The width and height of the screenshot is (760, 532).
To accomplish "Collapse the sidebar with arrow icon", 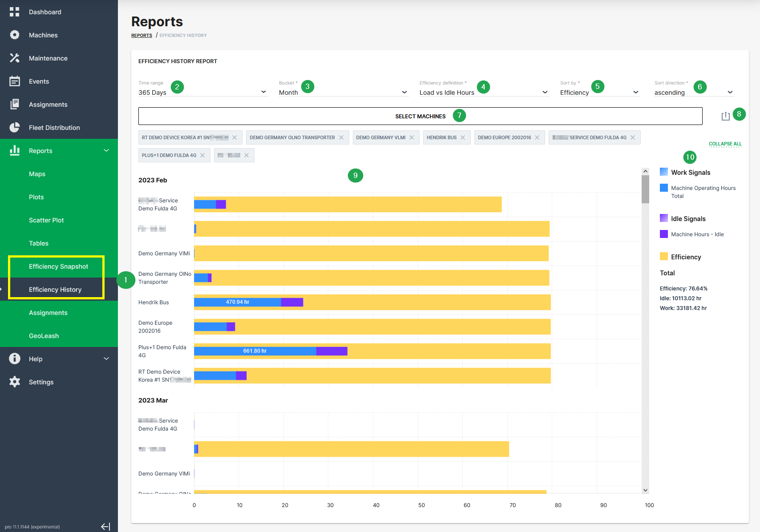I will point(105,527).
